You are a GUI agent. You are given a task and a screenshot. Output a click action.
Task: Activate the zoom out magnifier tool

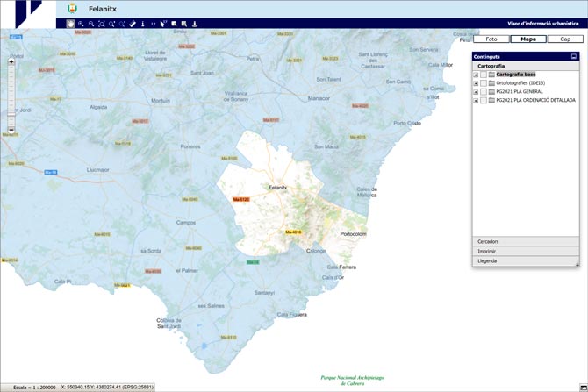(91, 24)
